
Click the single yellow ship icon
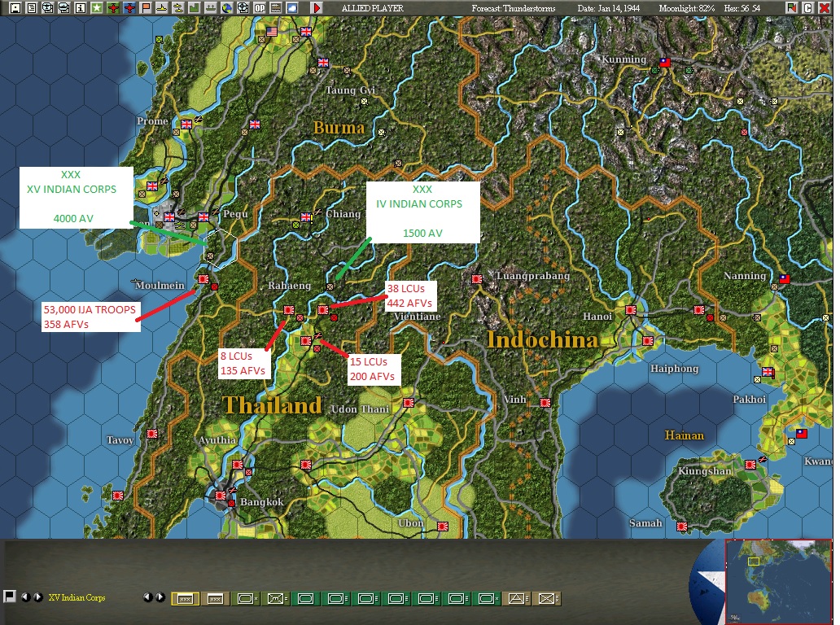(162, 7)
